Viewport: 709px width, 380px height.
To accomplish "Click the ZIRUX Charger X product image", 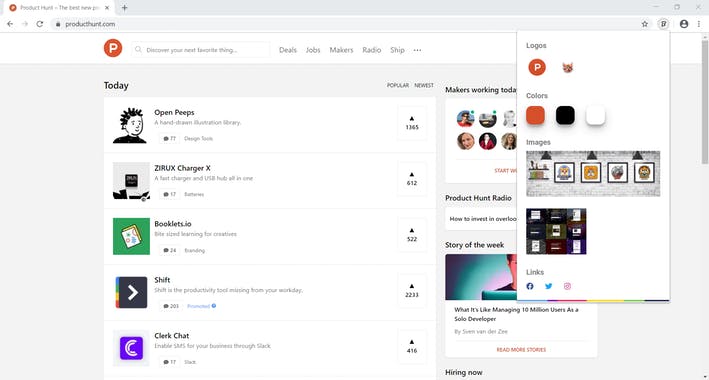I will tap(131, 181).
